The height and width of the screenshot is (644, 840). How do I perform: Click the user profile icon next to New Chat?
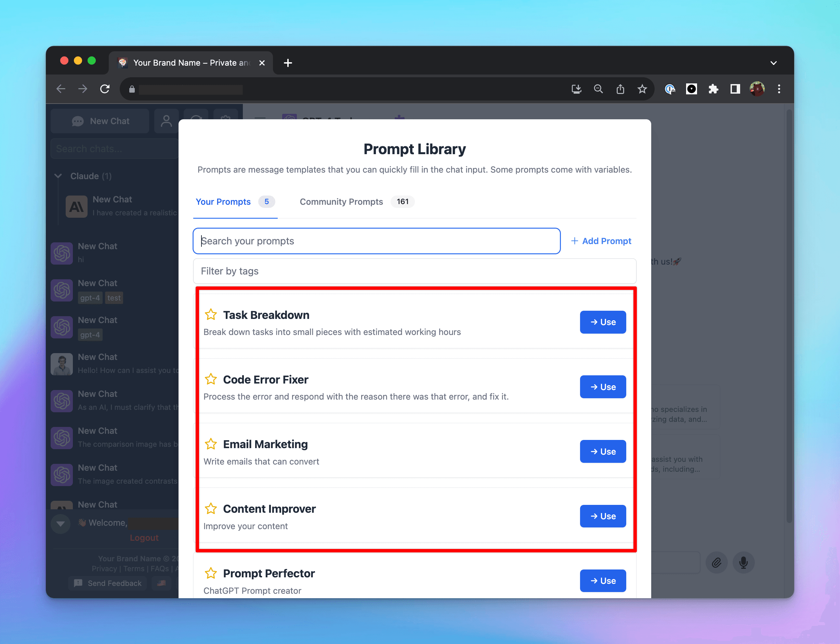(x=167, y=121)
